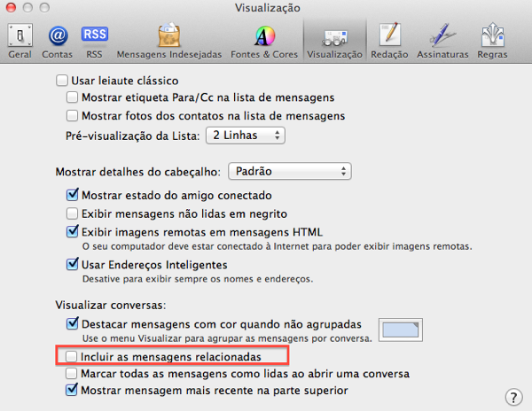Click the Assinaturas toolbar label

442,55
